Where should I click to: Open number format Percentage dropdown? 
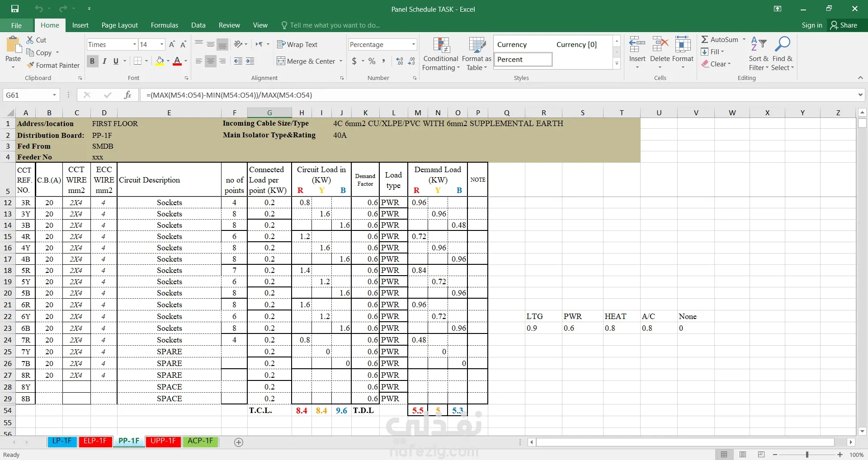[413, 44]
